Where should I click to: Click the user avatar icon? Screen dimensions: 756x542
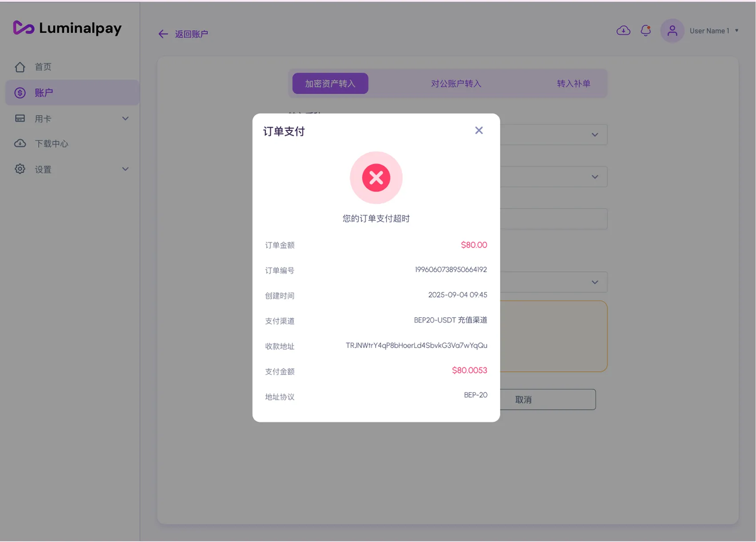coord(672,31)
